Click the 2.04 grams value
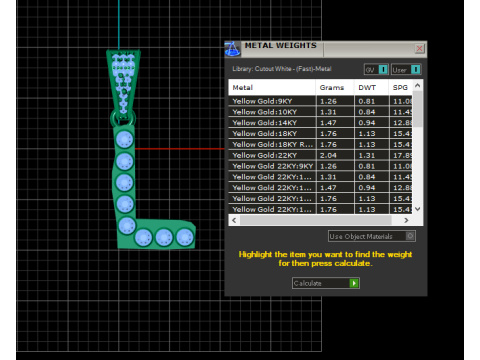The width and height of the screenshot is (480, 360). point(328,155)
